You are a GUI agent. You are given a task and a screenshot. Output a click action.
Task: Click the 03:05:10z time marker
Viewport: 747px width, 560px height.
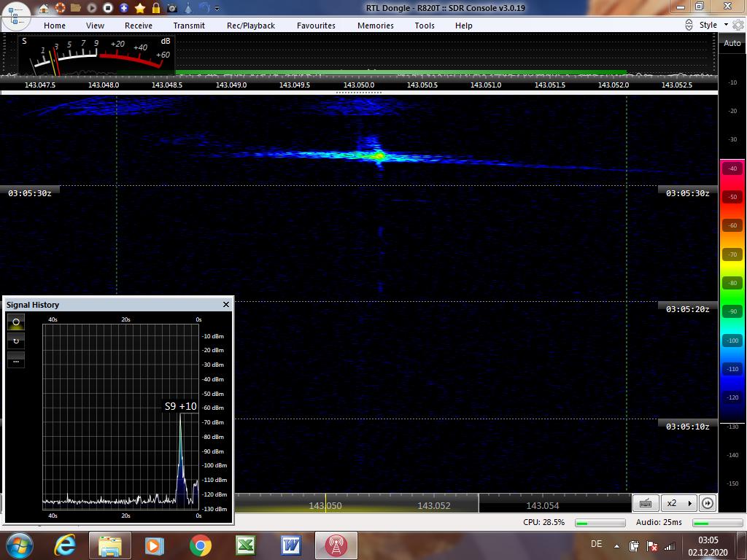point(687,426)
